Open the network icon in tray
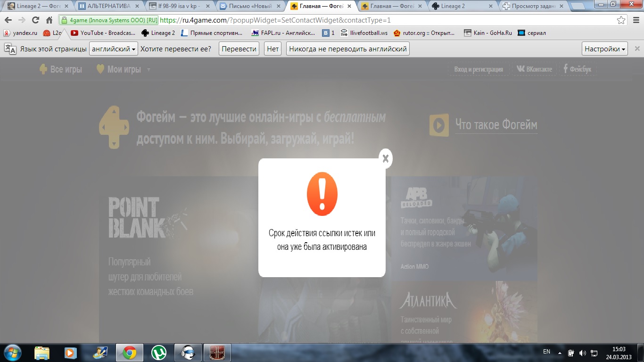 (x=594, y=353)
